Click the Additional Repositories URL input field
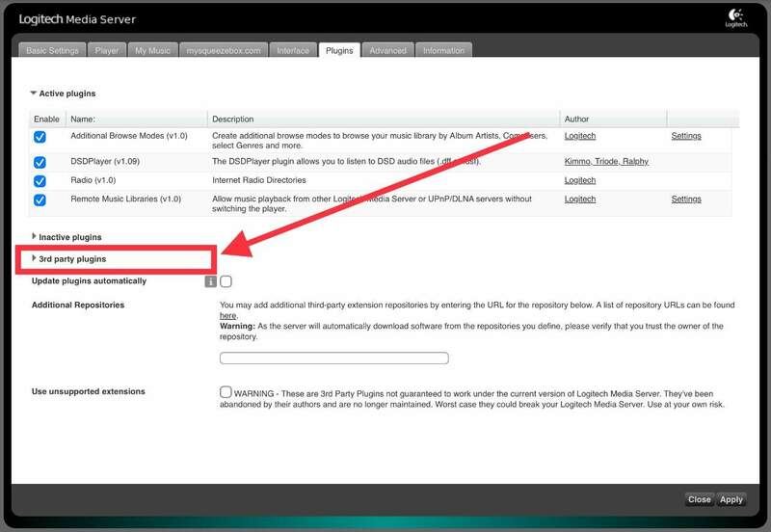Image resolution: width=771 pixels, height=532 pixels. (334, 359)
